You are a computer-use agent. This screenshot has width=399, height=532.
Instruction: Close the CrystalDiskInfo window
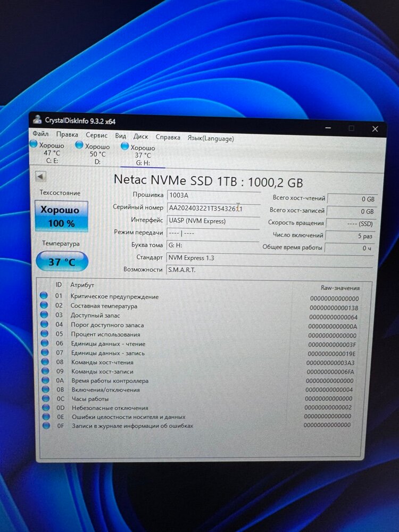pyautogui.click(x=375, y=129)
